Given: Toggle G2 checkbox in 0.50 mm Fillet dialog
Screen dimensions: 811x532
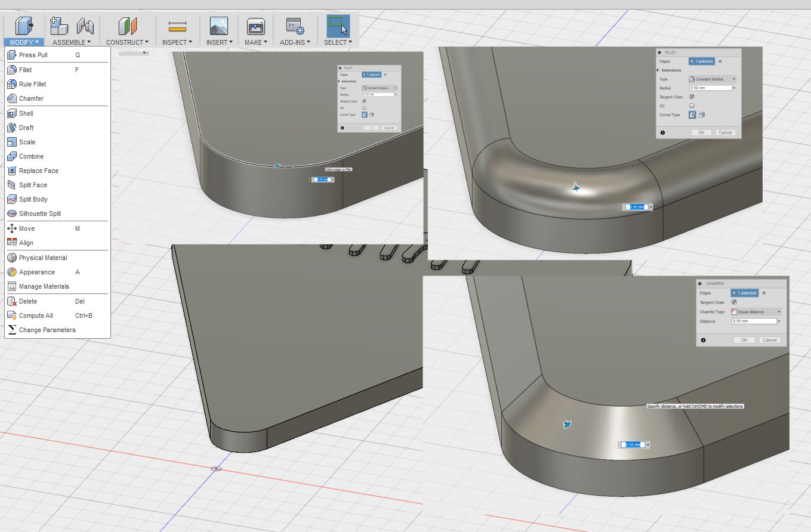Looking at the screenshot, I should [692, 106].
